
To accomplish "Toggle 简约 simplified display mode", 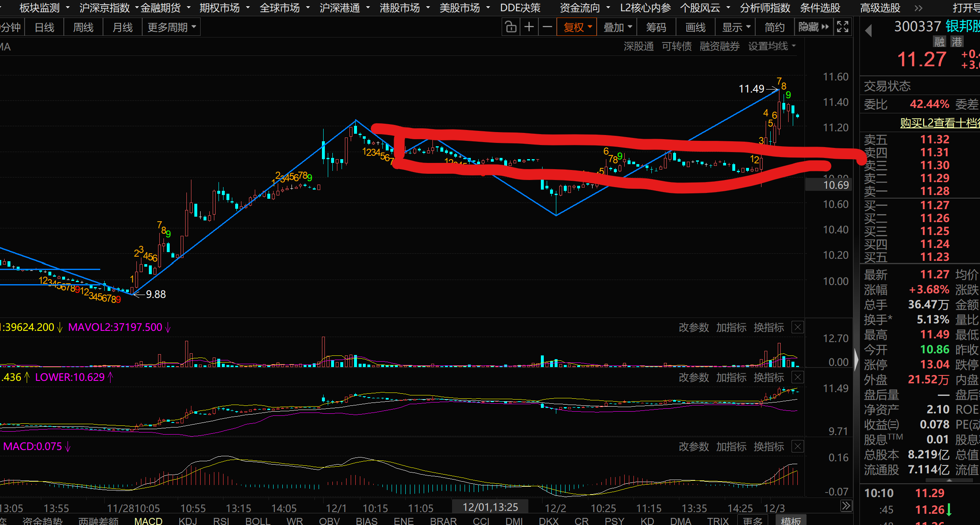I will (774, 27).
